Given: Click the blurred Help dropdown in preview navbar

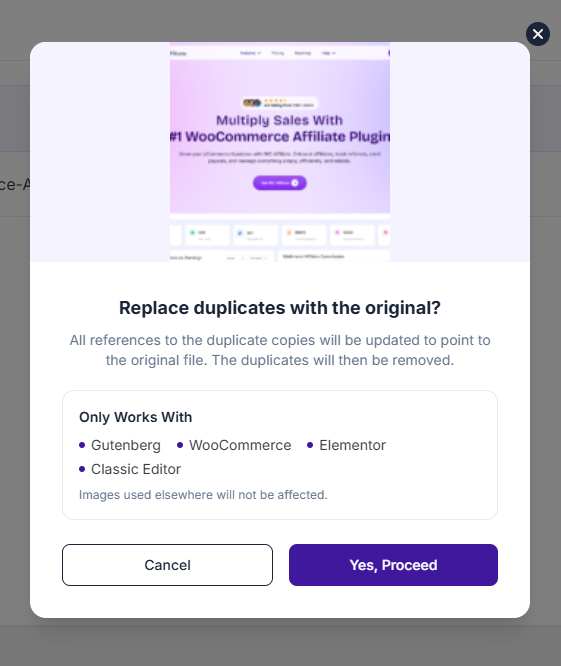Looking at the screenshot, I should pyautogui.click(x=328, y=53).
